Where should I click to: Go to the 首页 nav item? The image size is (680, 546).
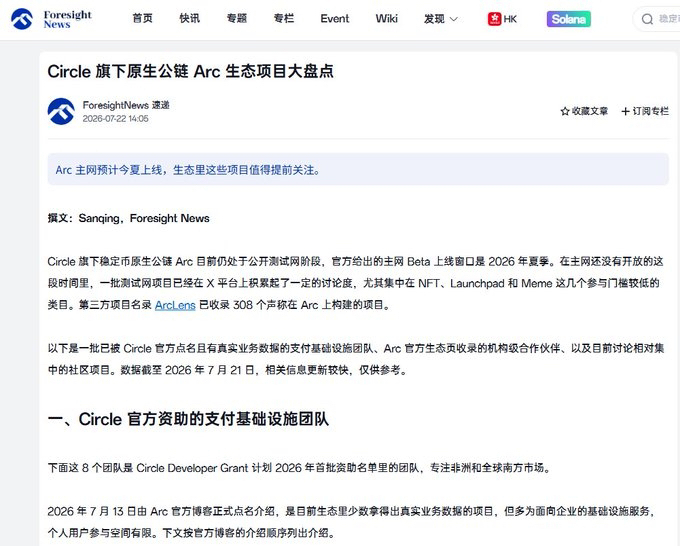tap(143, 19)
